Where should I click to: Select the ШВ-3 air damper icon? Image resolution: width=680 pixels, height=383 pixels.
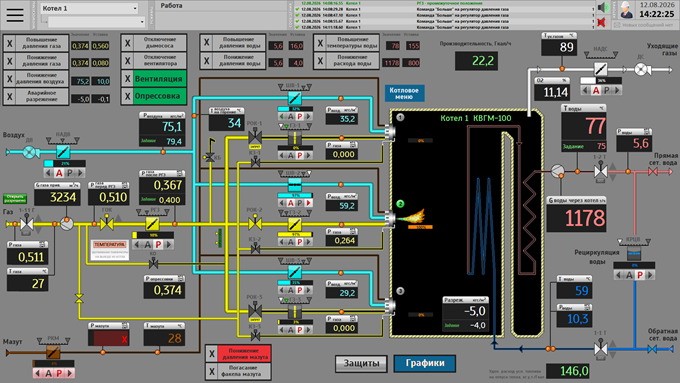point(294,272)
